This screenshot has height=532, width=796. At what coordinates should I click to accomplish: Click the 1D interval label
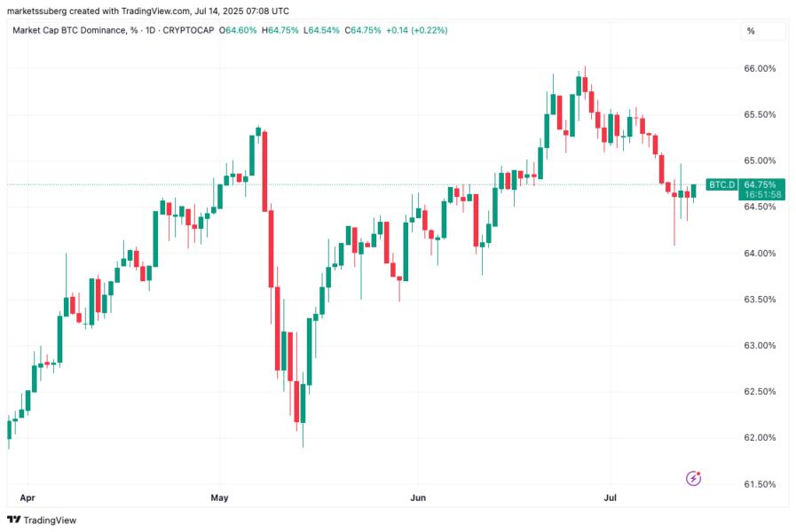tap(150, 30)
